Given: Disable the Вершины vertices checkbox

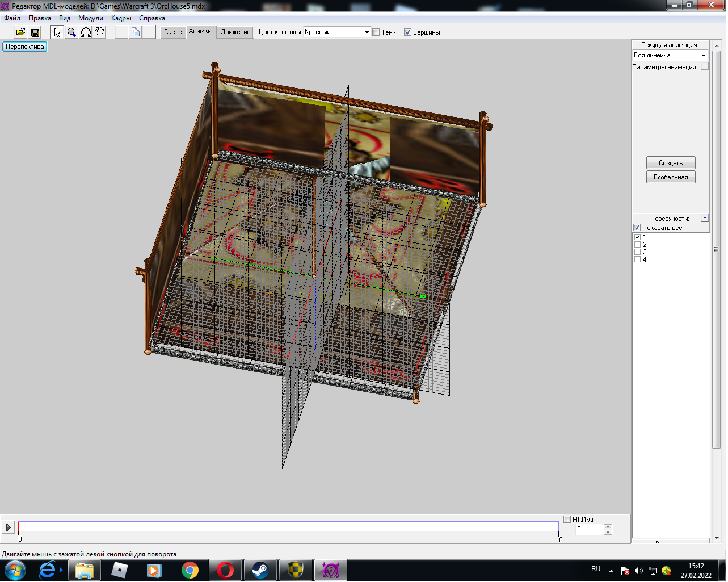Looking at the screenshot, I should point(407,32).
